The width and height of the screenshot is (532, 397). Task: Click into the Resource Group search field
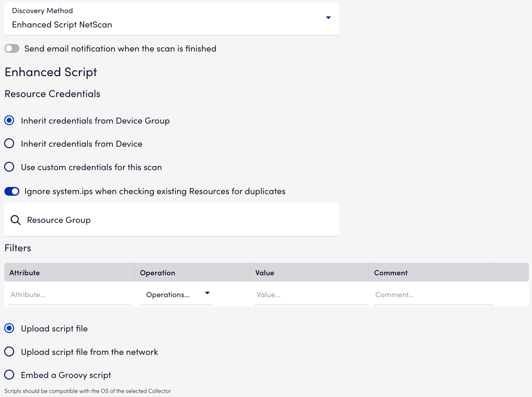[125, 220]
